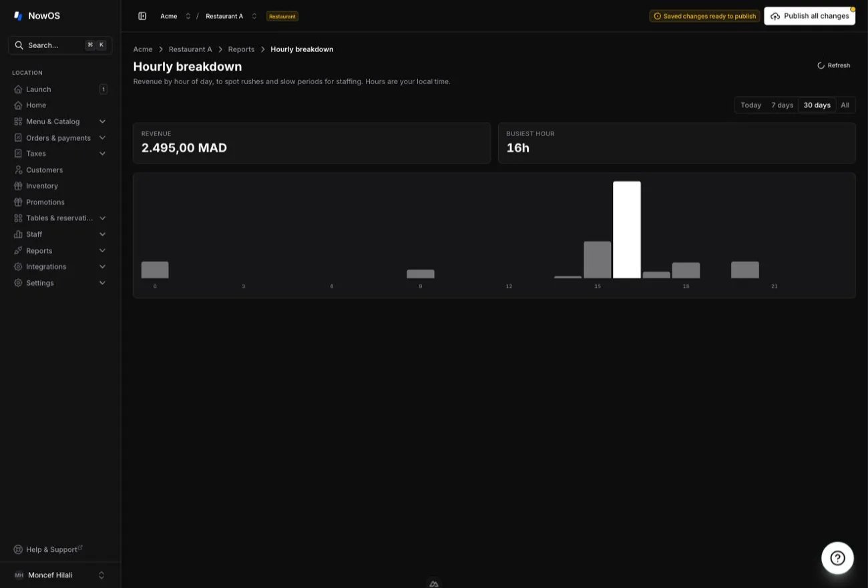
Task: Click the MH user avatar
Action: pyautogui.click(x=19, y=575)
